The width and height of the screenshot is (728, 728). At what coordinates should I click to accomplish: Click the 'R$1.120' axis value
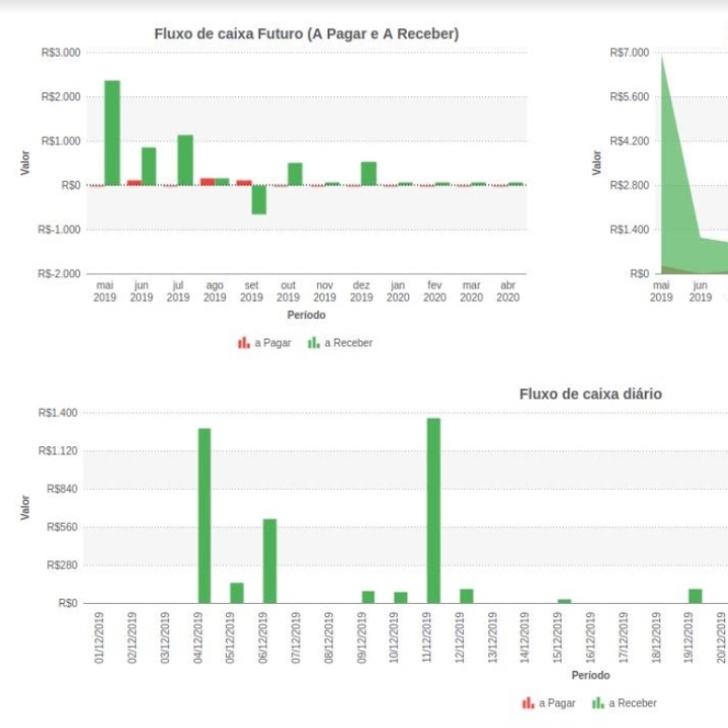click(x=58, y=451)
